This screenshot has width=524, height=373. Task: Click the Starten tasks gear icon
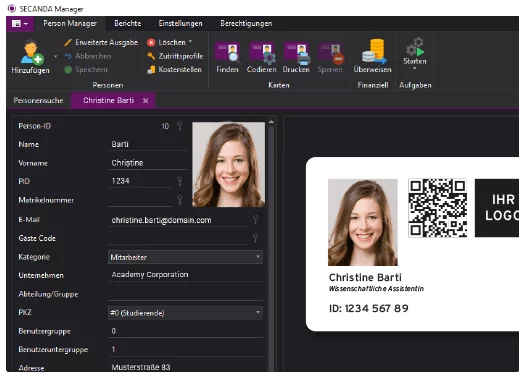[415, 47]
